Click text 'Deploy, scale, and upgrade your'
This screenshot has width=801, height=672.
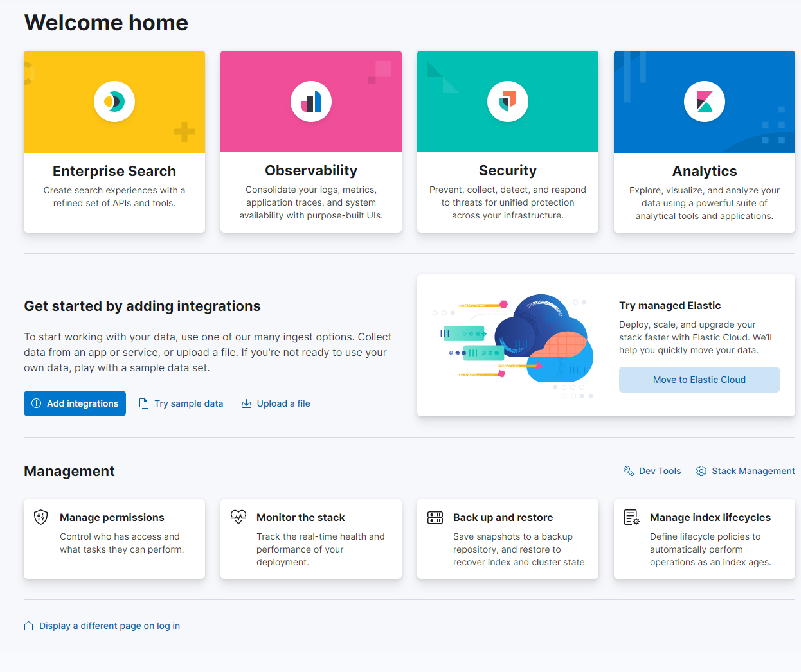pyautogui.click(x=687, y=324)
